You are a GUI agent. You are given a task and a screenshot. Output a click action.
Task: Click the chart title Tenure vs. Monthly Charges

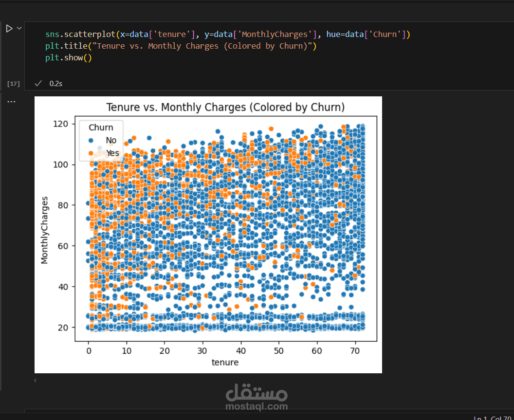click(x=225, y=107)
